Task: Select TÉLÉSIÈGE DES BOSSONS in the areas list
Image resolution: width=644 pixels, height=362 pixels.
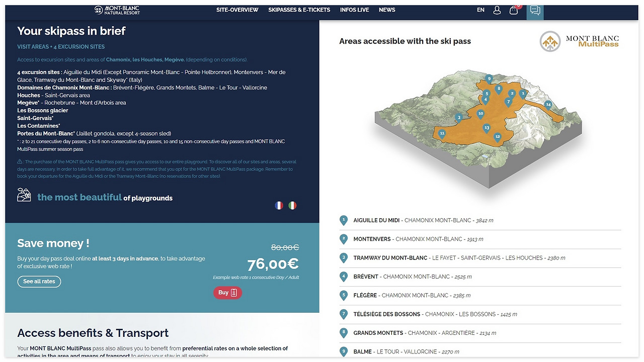Action: (387, 314)
